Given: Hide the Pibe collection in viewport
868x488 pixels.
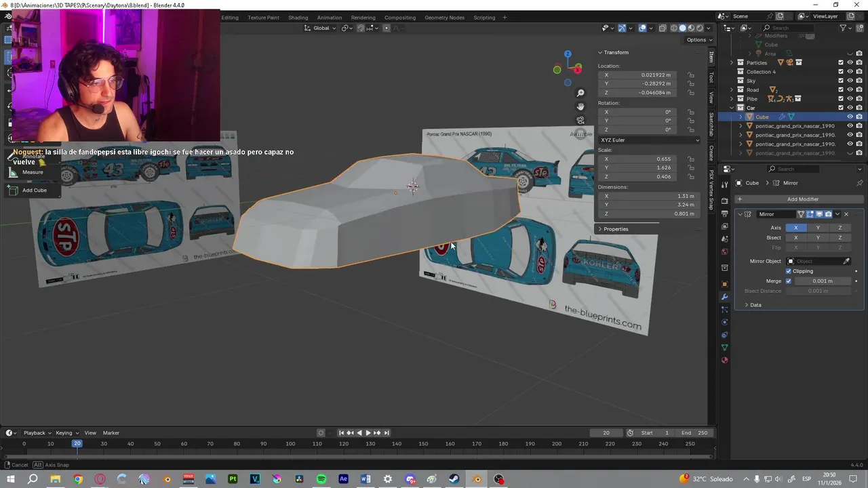Looking at the screenshot, I should click(850, 99).
